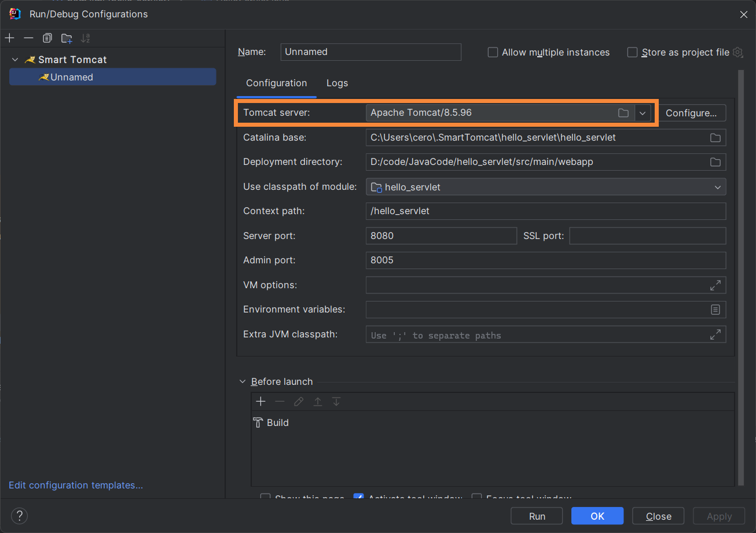
Task: Add a new configuration with plus icon
Action: (x=9, y=38)
